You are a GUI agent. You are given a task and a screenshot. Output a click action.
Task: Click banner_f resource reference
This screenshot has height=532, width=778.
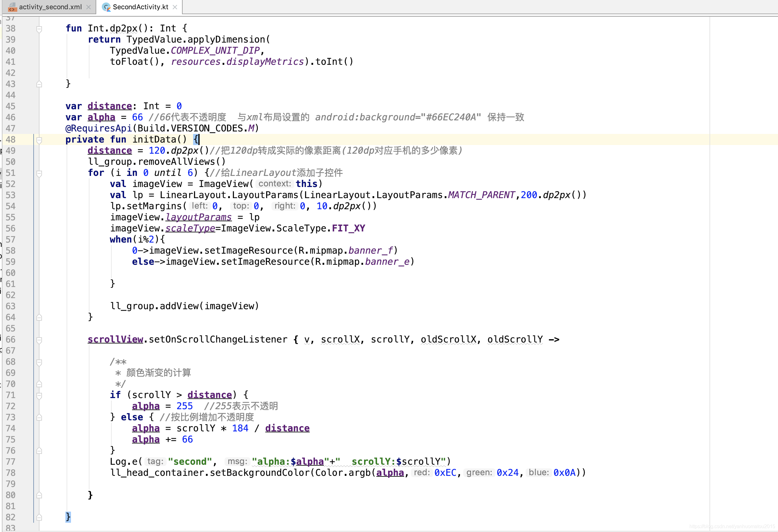(370, 251)
